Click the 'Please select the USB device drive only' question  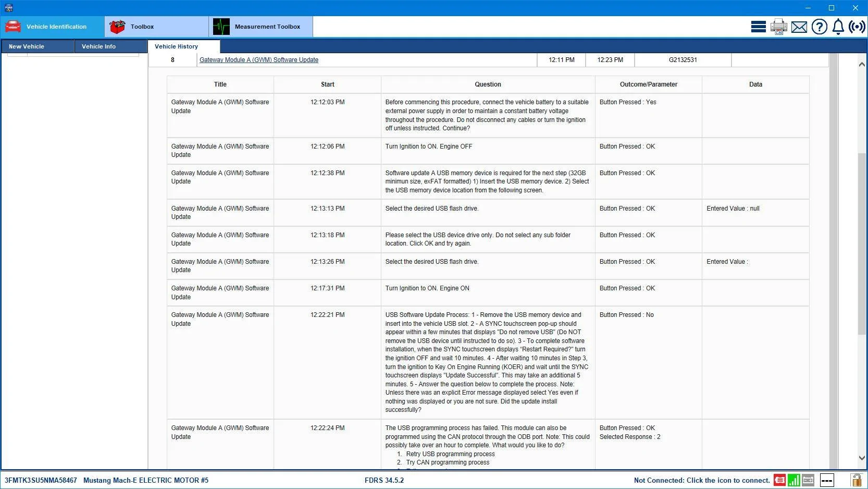point(478,239)
